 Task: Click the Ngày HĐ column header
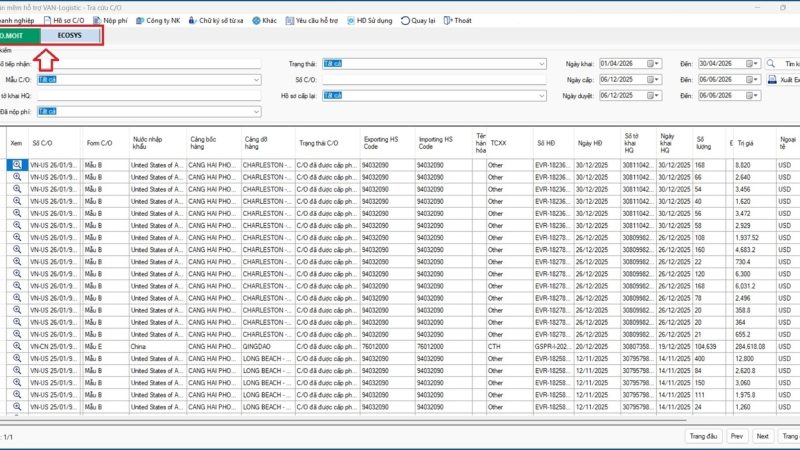click(x=596, y=143)
